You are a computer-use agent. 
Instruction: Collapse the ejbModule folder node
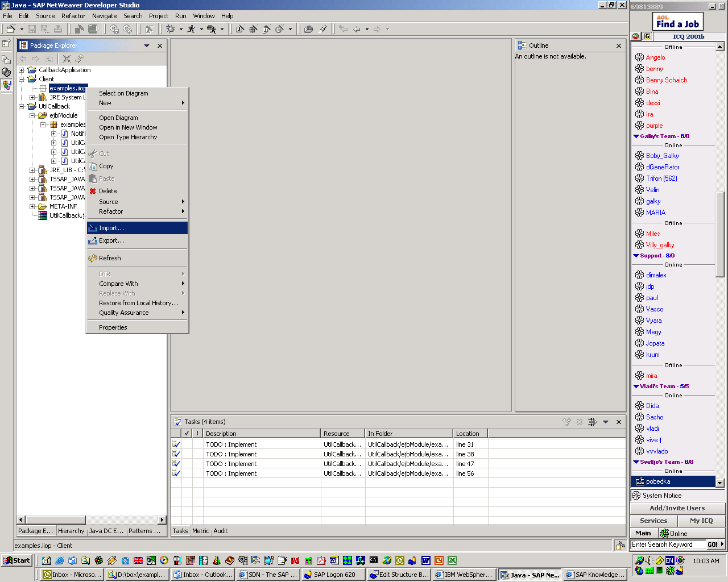(32, 115)
